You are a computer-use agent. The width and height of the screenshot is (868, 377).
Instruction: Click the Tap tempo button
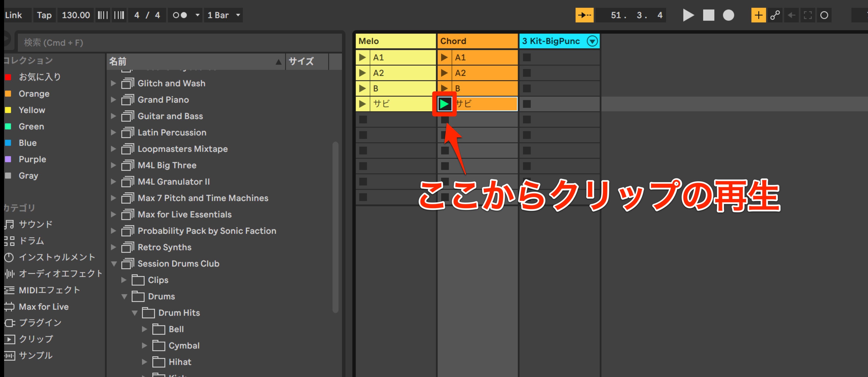[x=44, y=15]
